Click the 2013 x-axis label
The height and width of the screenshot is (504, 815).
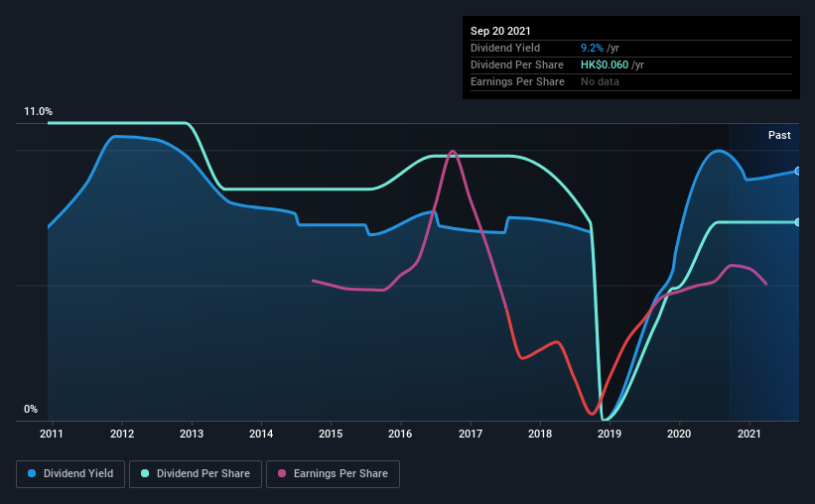(x=192, y=434)
